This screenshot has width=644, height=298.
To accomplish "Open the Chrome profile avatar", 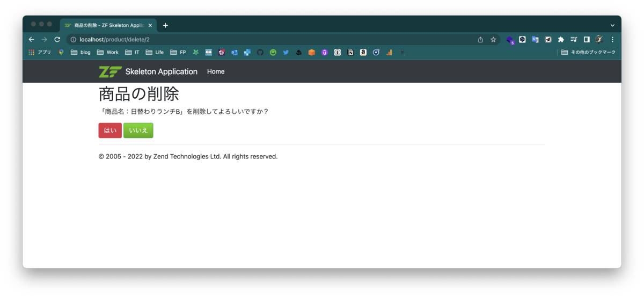I will click(x=599, y=39).
